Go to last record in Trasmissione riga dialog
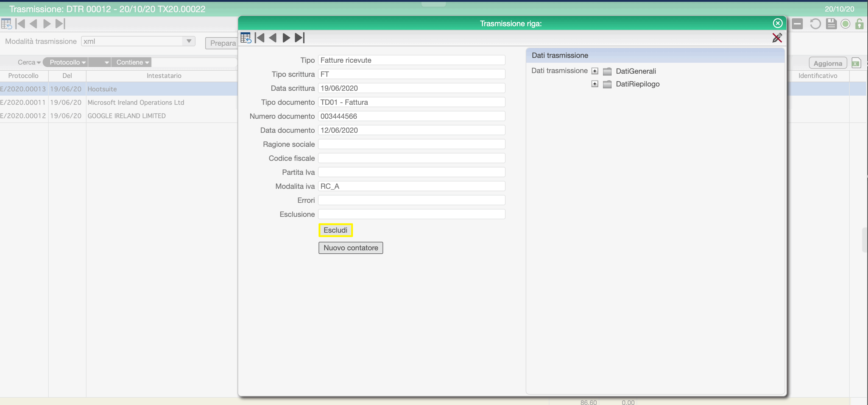Image resolution: width=868 pixels, height=405 pixels. point(300,38)
